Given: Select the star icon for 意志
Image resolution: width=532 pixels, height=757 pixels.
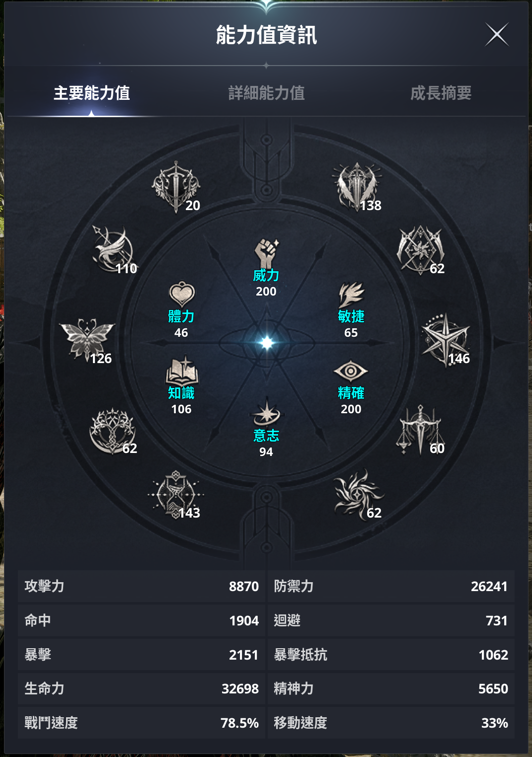Looking at the screenshot, I should pos(267,412).
